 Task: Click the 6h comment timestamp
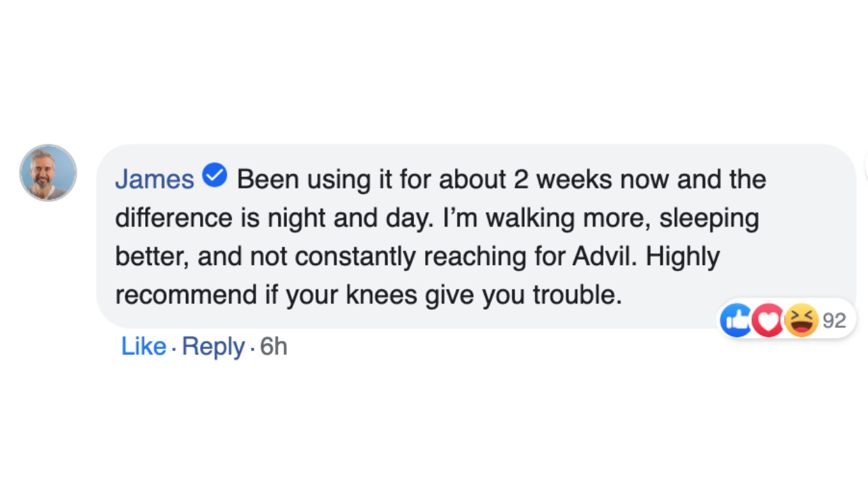click(274, 346)
